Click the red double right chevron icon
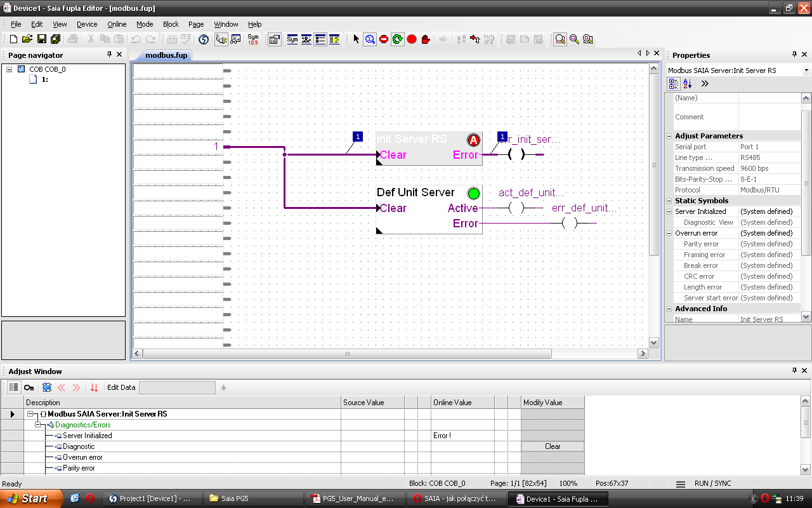Screen dimensions: 812x508 (x=76, y=387)
